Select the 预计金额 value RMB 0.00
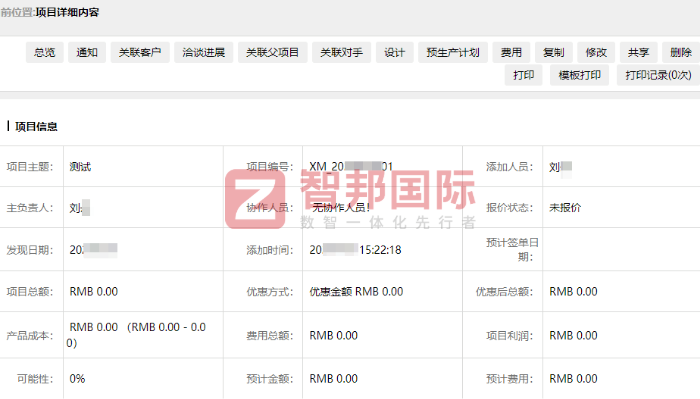This screenshot has height=399, width=700. tap(333, 379)
